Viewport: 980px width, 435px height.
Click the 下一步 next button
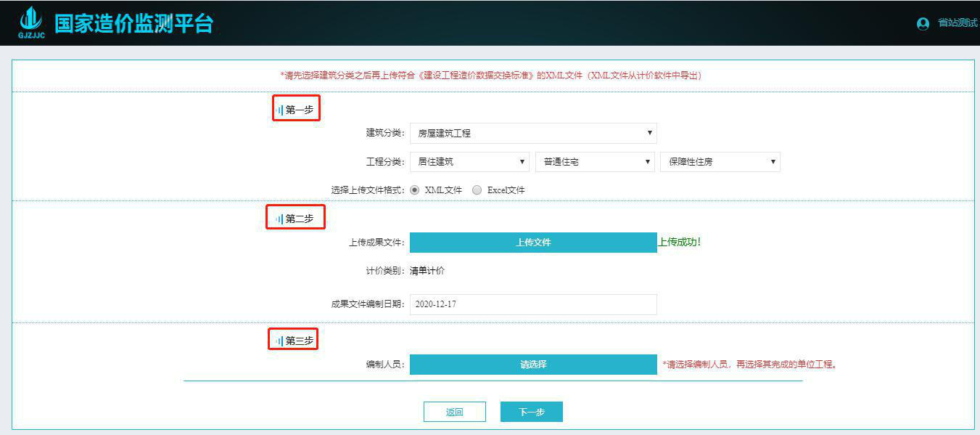tap(532, 411)
